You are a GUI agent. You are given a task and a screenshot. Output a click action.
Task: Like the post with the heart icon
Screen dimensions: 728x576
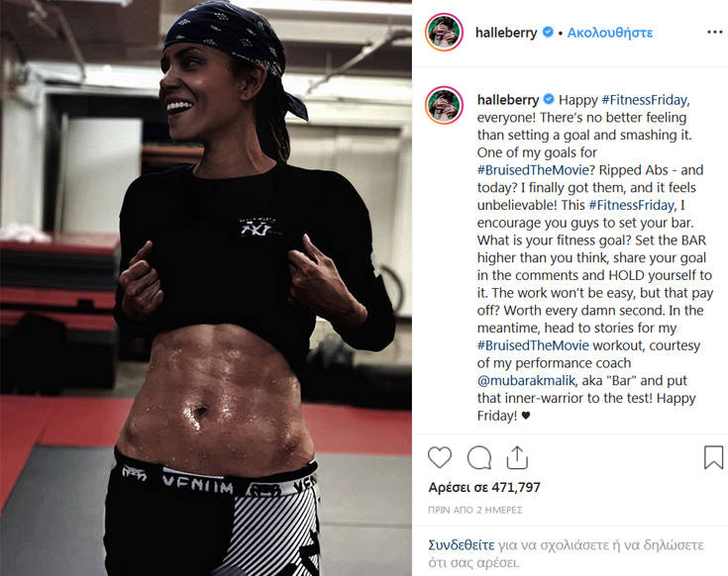coord(439,457)
